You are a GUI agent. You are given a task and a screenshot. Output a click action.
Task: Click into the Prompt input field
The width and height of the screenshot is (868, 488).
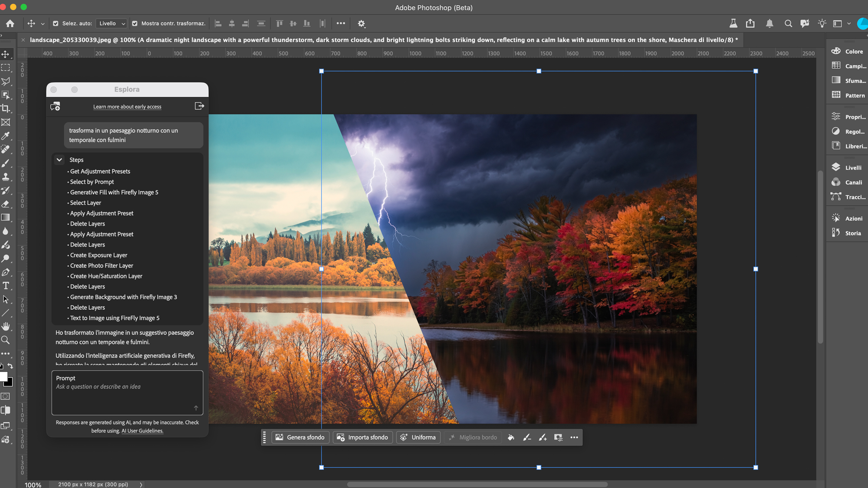point(127,393)
